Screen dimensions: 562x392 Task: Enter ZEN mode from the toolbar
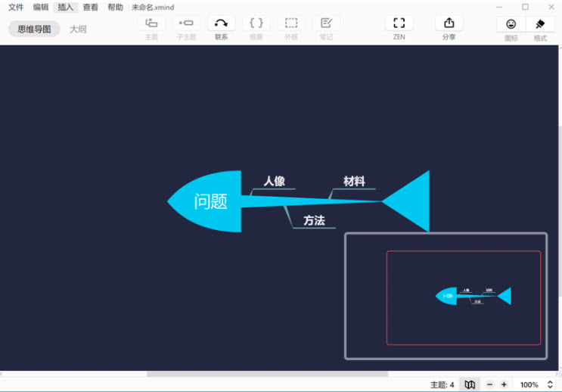click(x=399, y=23)
